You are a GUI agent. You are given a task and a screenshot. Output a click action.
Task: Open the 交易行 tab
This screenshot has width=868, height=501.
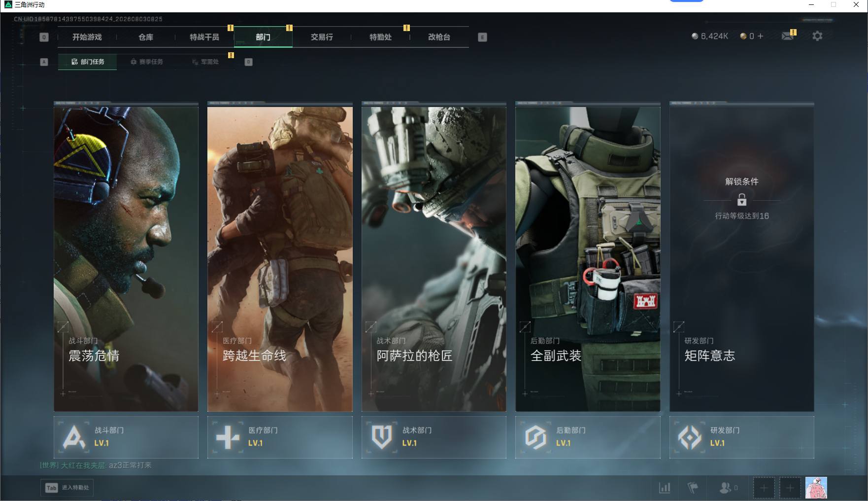coord(322,37)
